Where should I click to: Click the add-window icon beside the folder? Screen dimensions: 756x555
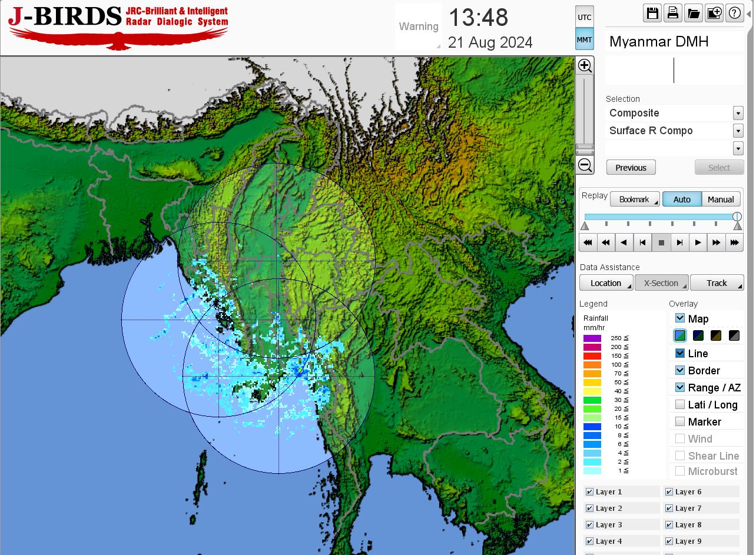714,13
